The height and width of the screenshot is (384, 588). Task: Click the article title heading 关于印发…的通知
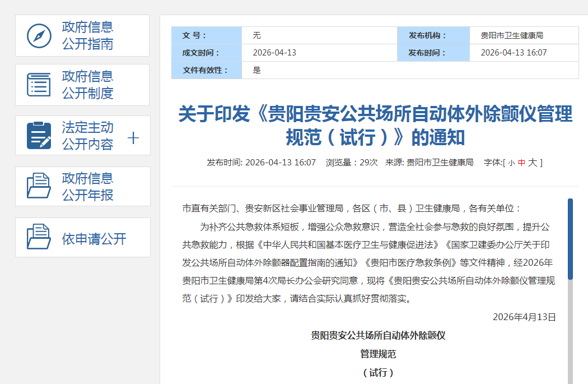(375, 125)
